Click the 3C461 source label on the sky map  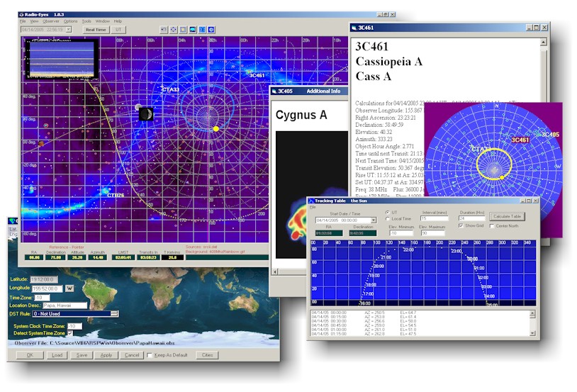click(257, 75)
